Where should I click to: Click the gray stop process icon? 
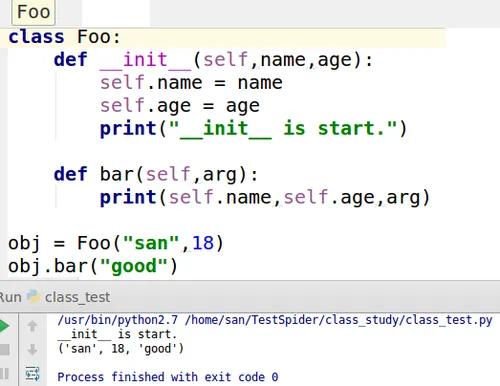pos(5,350)
